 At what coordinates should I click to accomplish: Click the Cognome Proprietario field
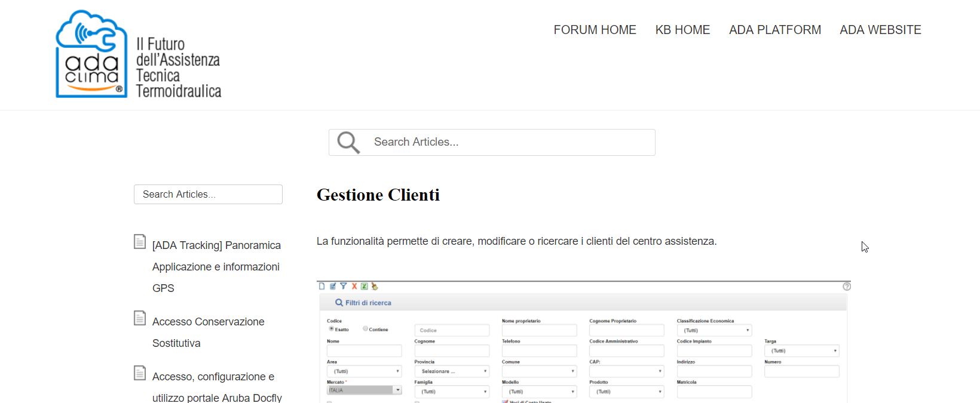[x=627, y=330]
